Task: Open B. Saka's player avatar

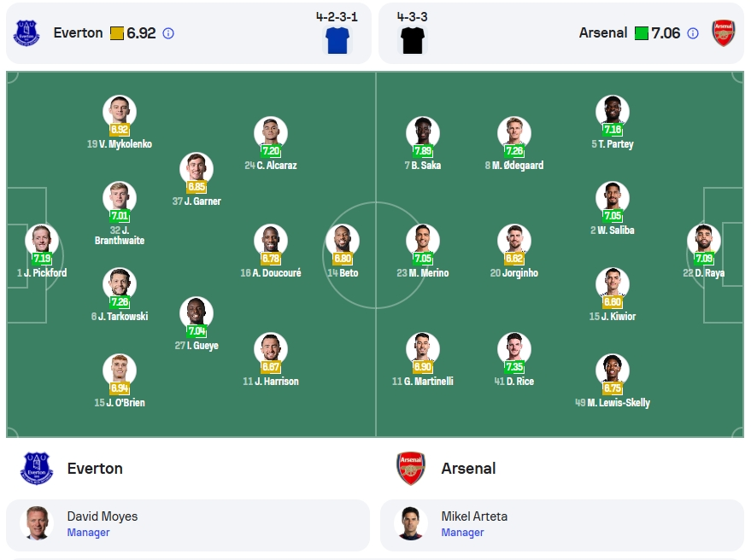Action: point(422,132)
